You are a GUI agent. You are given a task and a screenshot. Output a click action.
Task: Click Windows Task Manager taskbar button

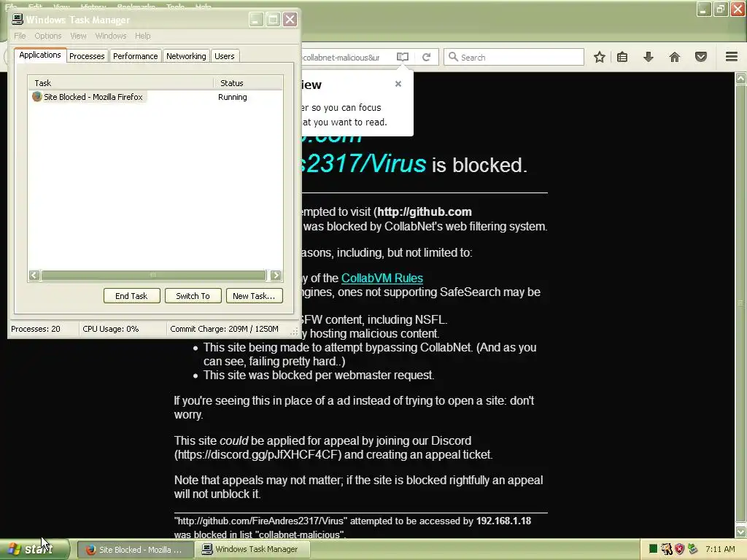pos(252,550)
